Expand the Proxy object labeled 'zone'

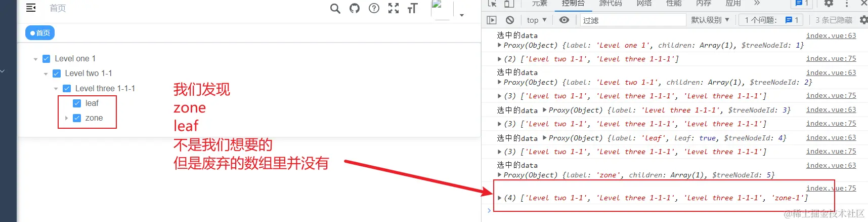[x=500, y=175]
